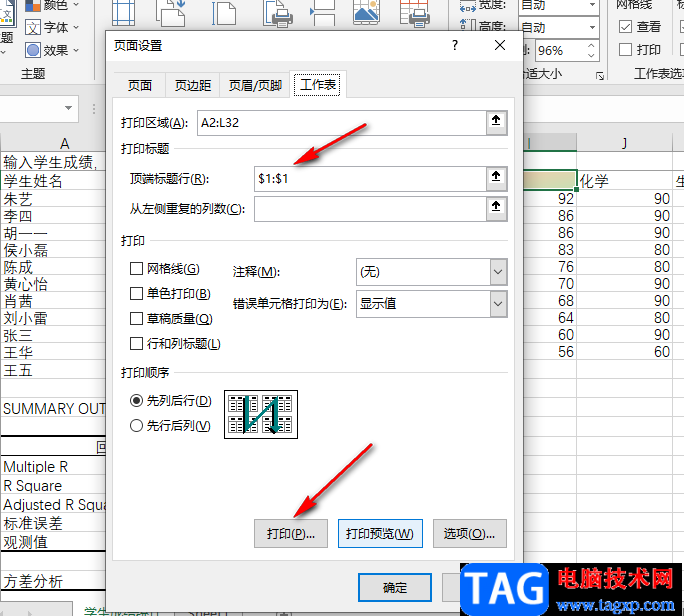The image size is (684, 616).
Task: Click the cell with value 92
Action: point(551,199)
